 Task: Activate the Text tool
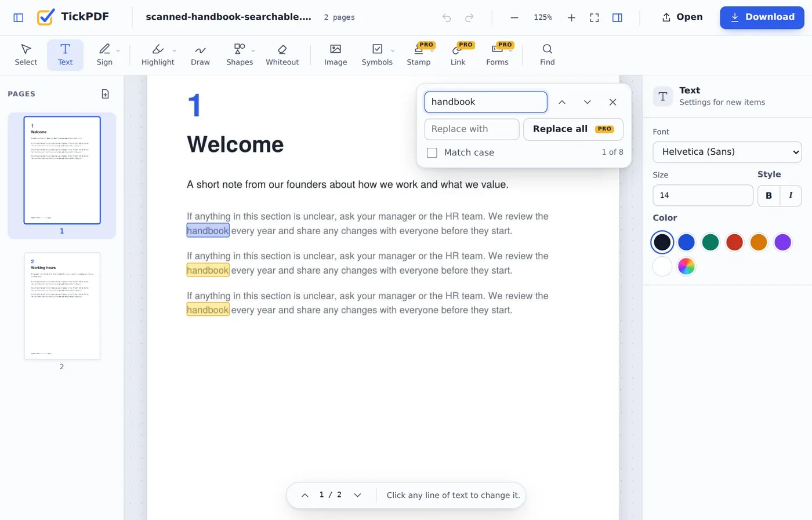tap(65, 55)
